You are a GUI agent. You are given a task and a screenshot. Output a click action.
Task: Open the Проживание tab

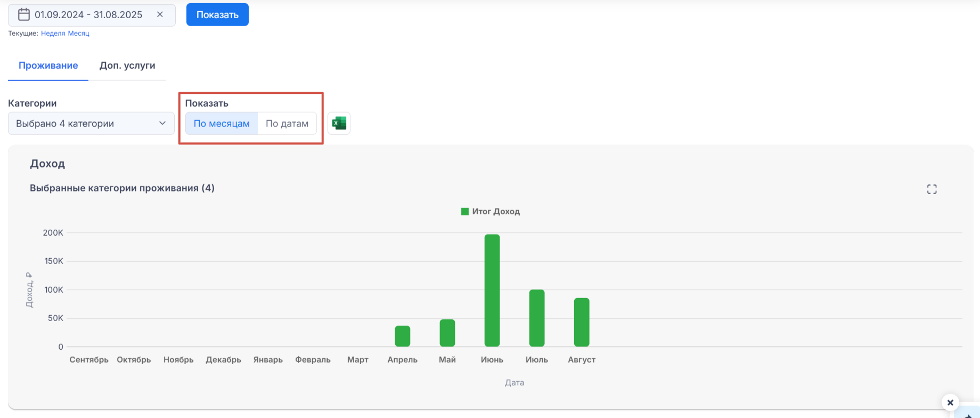[48, 66]
